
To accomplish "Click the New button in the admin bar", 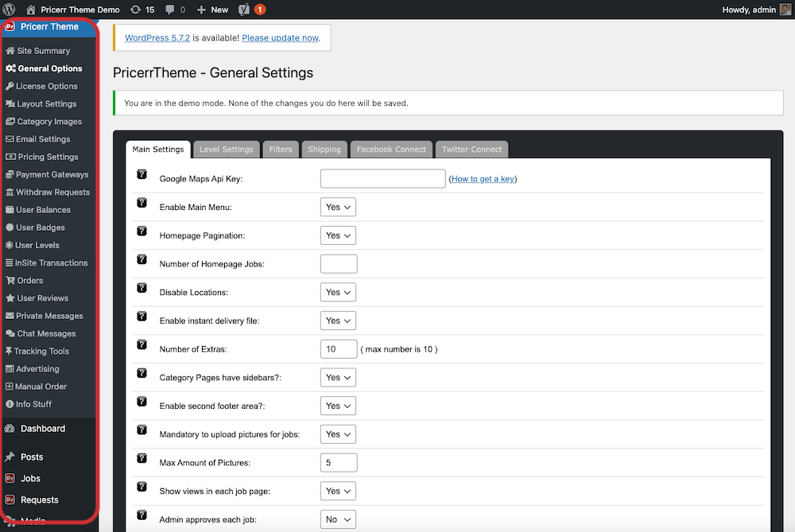I will coord(212,10).
